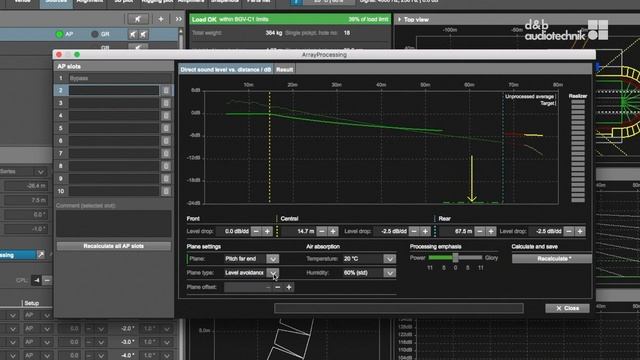Decrease Plane offset with minus button

[278, 287]
